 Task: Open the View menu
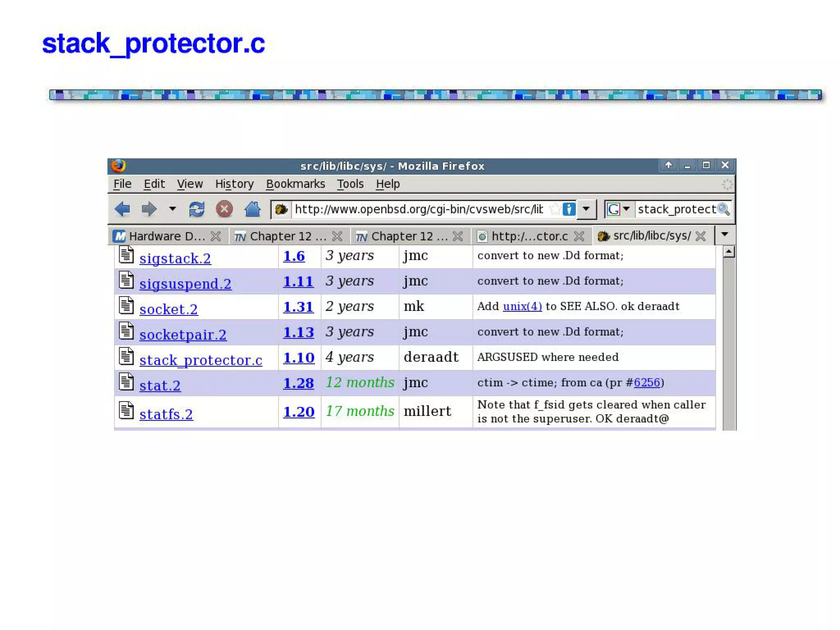pos(190,184)
